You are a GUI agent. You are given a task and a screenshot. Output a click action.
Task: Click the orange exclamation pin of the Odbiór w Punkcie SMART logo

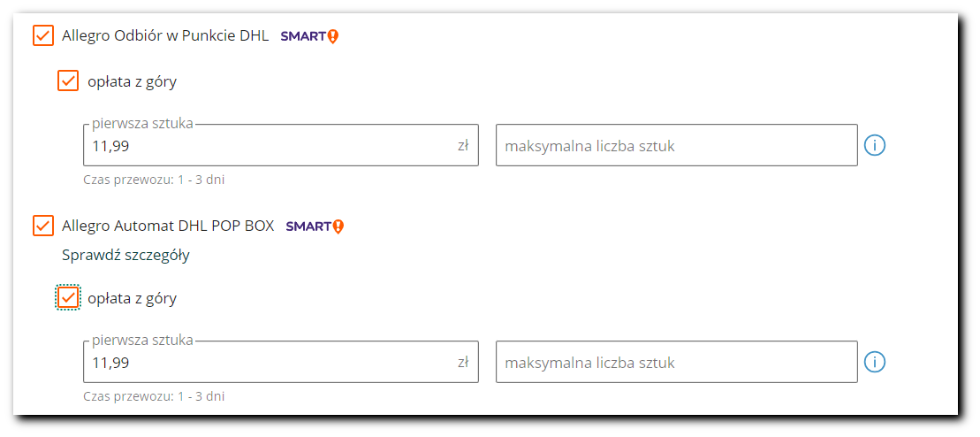coord(333,36)
